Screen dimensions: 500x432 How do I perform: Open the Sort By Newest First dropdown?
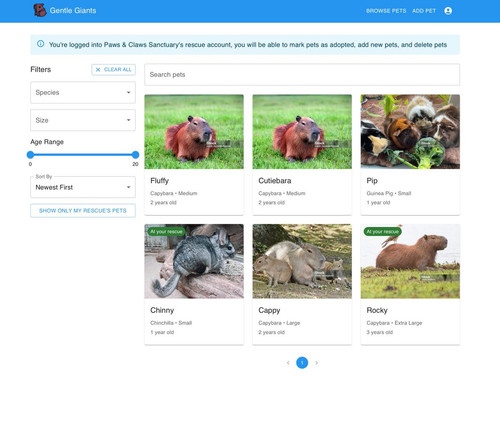coord(83,187)
